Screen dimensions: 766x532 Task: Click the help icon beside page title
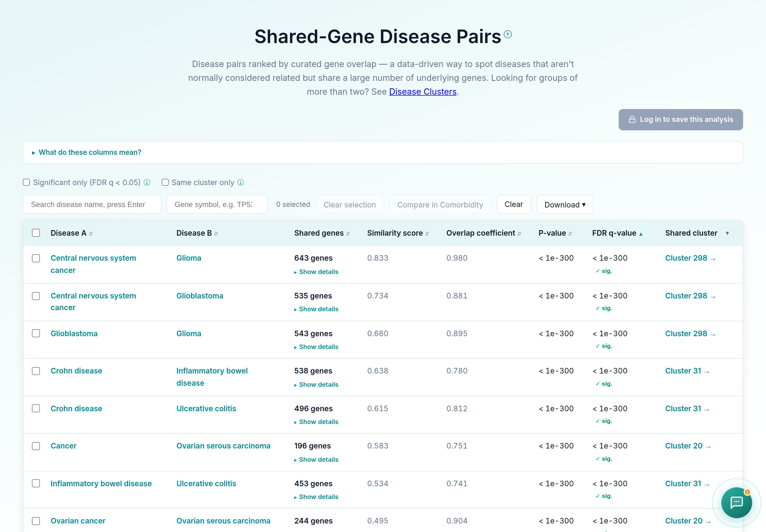(507, 34)
